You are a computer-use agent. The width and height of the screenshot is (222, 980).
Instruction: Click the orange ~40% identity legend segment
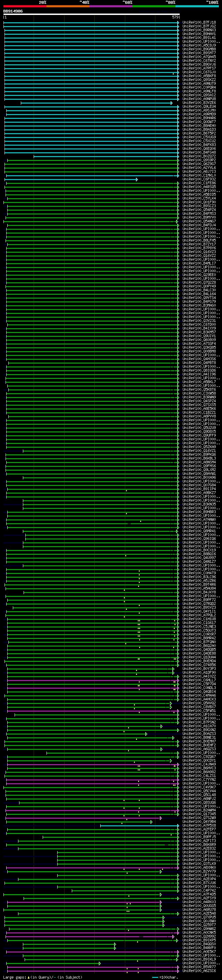coord(68,6)
